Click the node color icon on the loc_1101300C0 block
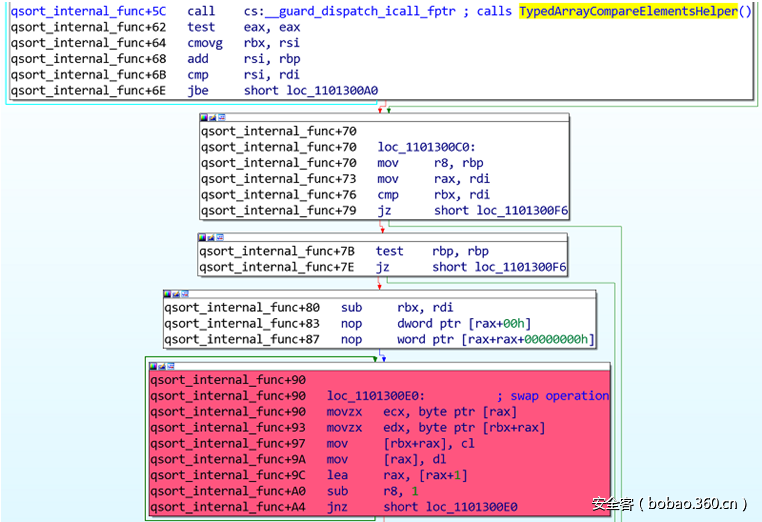The height and width of the screenshot is (522, 762). pos(204,118)
